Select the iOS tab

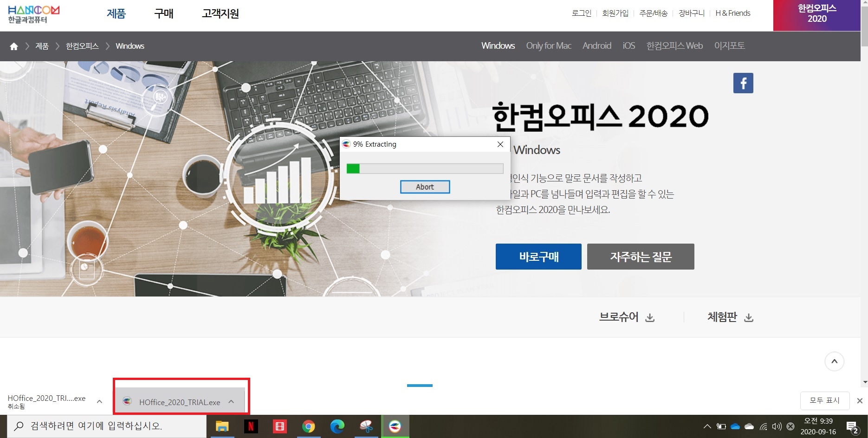[629, 45]
